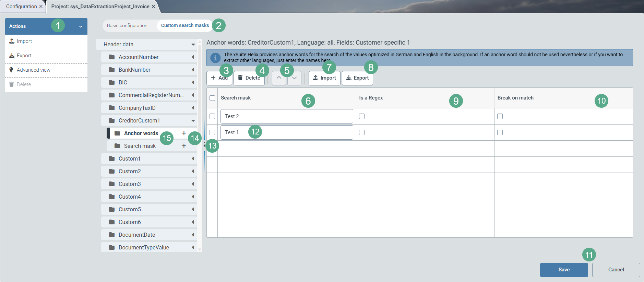Click the plus icon beside Search mask
This screenshot has width=644, height=282.
pos(184,146)
